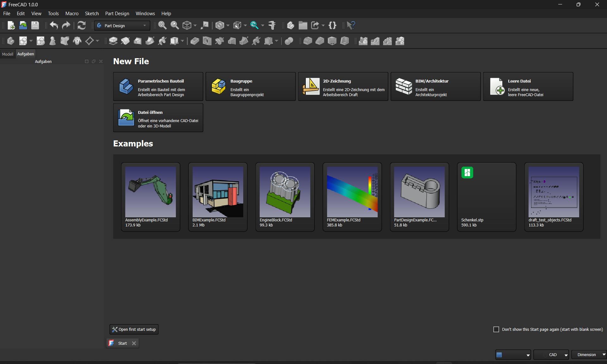This screenshot has width=607, height=364.
Task: Uncheck Don't show this Start page again
Action: [496, 329]
